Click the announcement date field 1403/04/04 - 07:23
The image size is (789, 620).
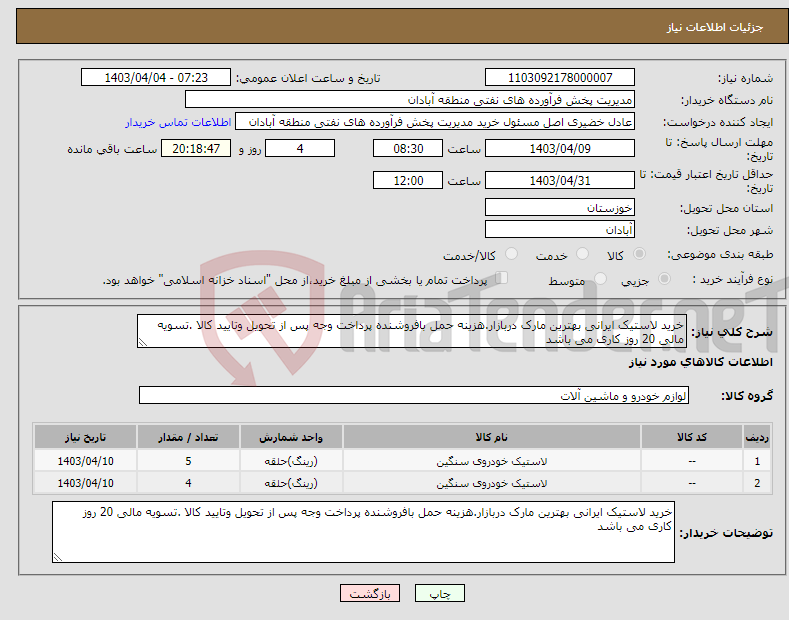pos(156,78)
